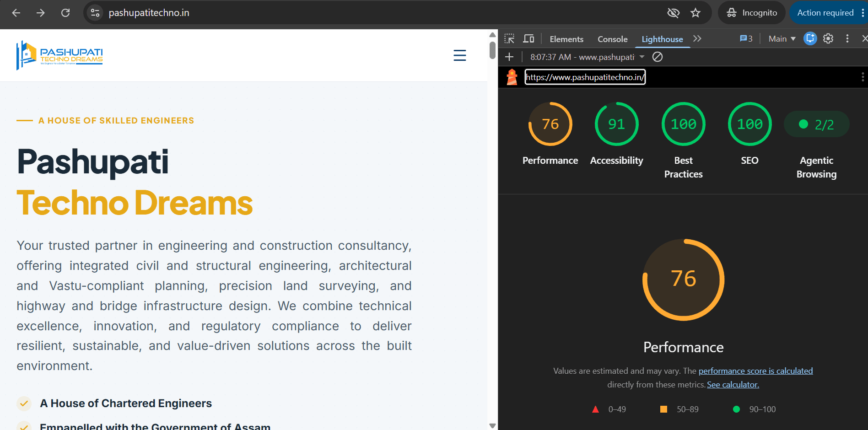868x430 pixels.
Task: Switch to the Elements tab
Action: pos(566,39)
